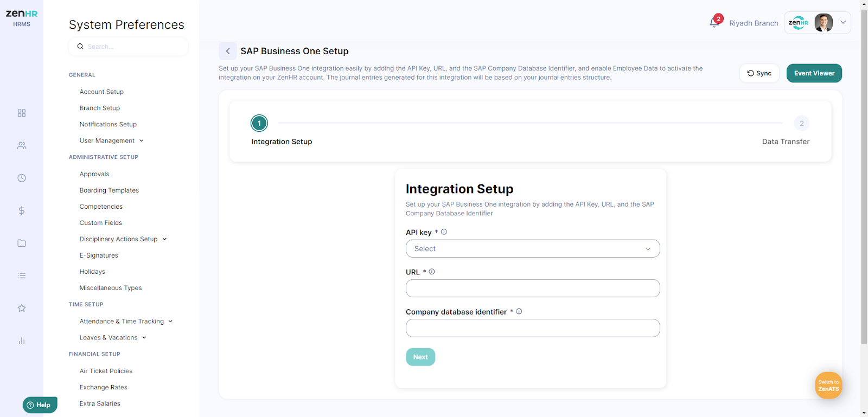Open the reports bar chart icon in left rail
This screenshot has height=417, width=868.
(x=22, y=341)
